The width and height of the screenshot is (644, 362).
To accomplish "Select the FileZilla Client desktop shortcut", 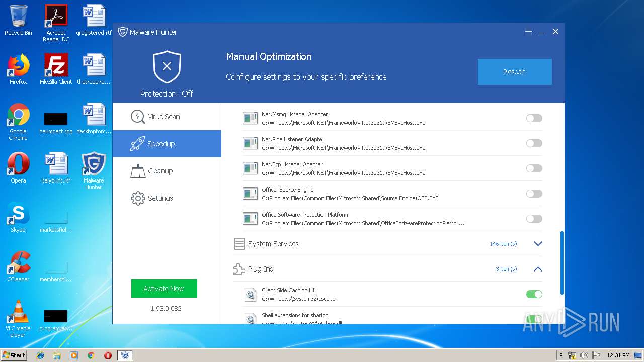I will [56, 69].
